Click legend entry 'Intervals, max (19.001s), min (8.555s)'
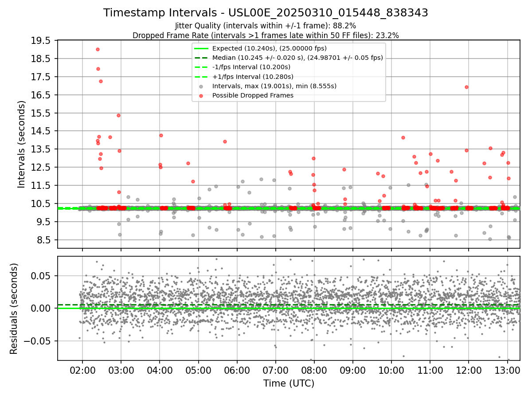532x399 pixels. click(x=274, y=86)
